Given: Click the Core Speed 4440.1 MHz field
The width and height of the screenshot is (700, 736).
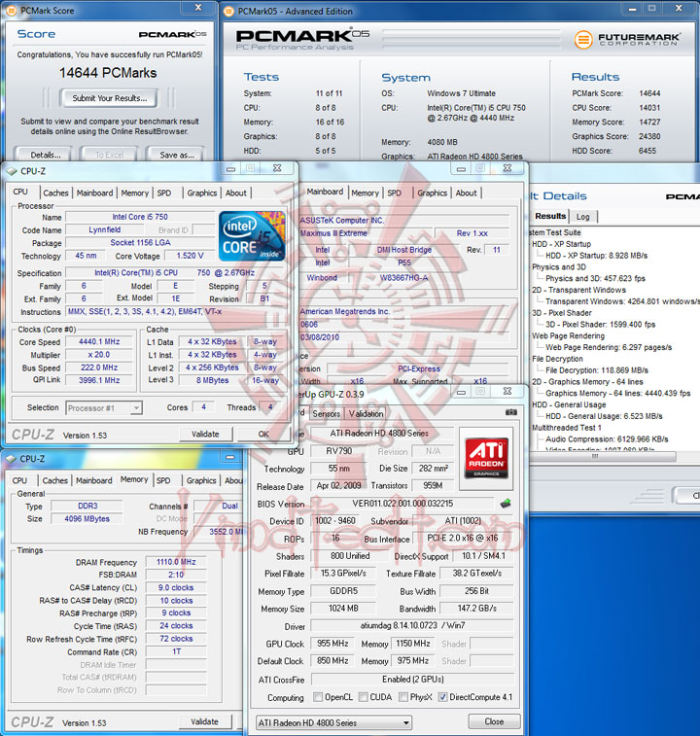Looking at the screenshot, I should pyautogui.click(x=99, y=341).
